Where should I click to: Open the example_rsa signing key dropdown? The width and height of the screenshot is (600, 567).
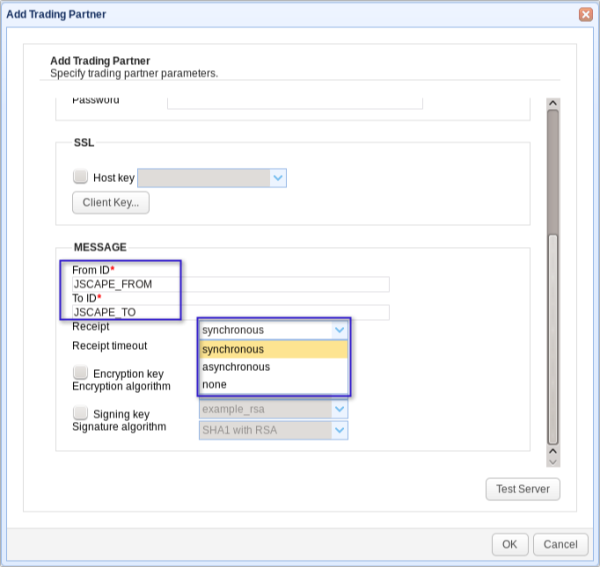(339, 409)
